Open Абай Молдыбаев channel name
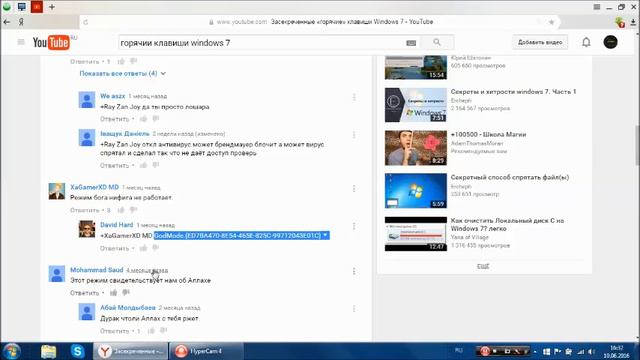This screenshot has width=640, height=360. pyautogui.click(x=128, y=307)
